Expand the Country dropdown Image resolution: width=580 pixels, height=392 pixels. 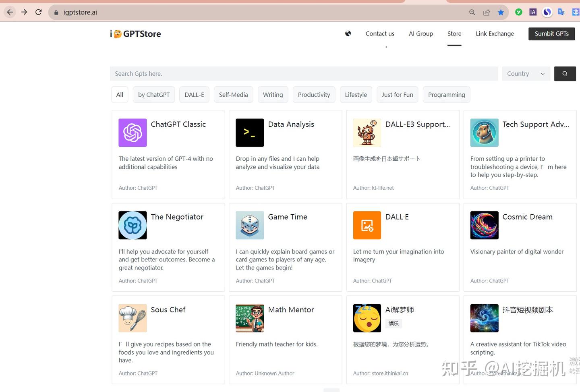[x=526, y=74]
